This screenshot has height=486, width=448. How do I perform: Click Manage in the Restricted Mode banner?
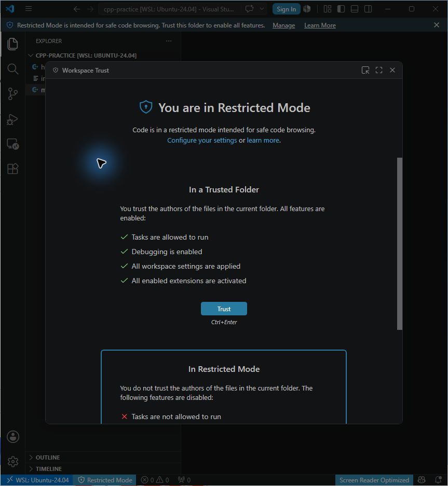(x=283, y=25)
